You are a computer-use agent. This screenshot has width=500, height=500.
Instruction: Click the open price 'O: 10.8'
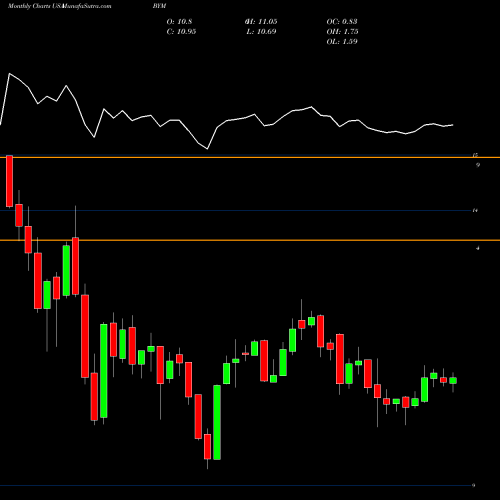pyautogui.click(x=179, y=21)
